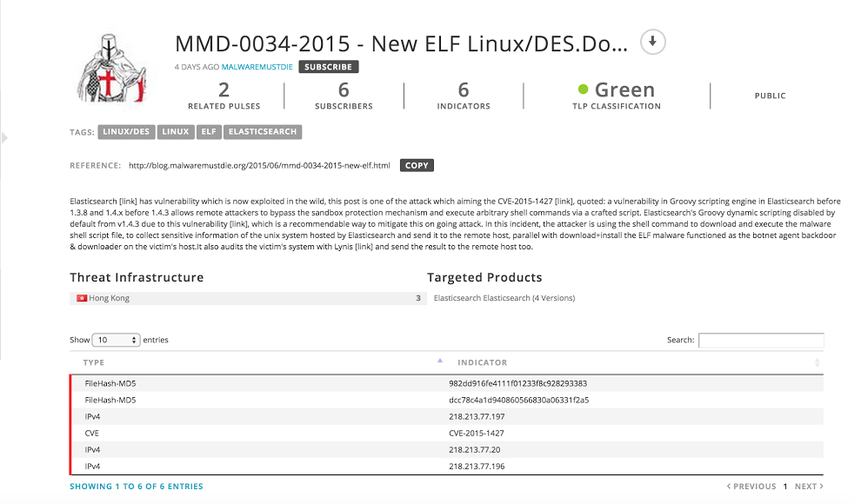Click the TYPE column header
Screen dimensions: 861x504
(x=93, y=362)
